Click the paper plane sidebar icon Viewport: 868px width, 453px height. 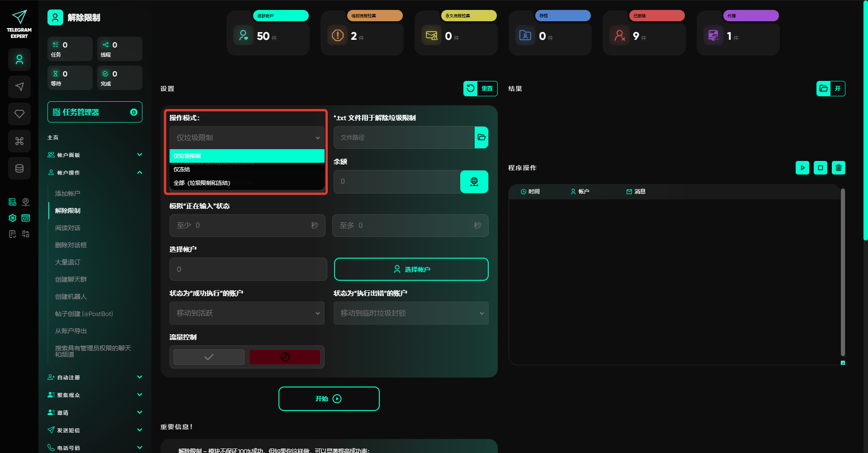tap(19, 87)
